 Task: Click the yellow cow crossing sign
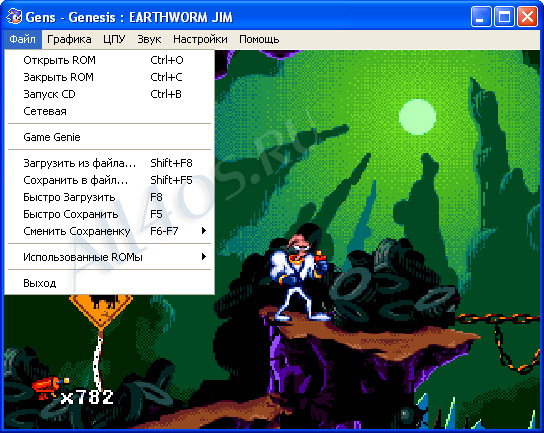pyautogui.click(x=101, y=312)
